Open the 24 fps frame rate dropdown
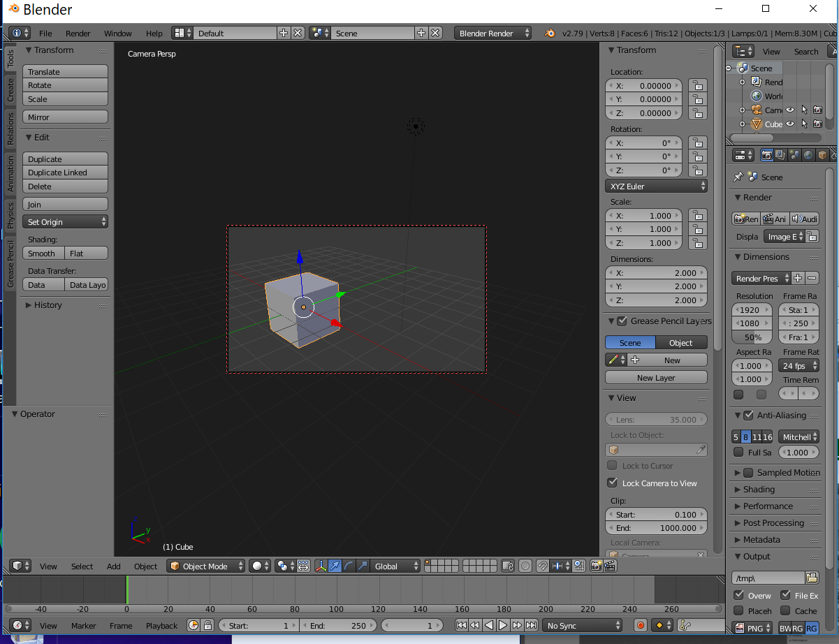This screenshot has height=644, width=839. point(799,365)
